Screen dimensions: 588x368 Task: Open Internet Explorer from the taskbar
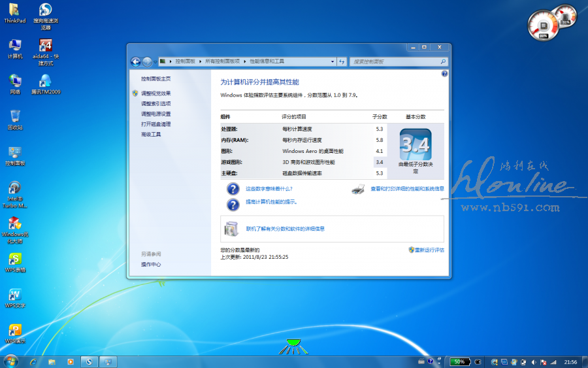point(33,361)
